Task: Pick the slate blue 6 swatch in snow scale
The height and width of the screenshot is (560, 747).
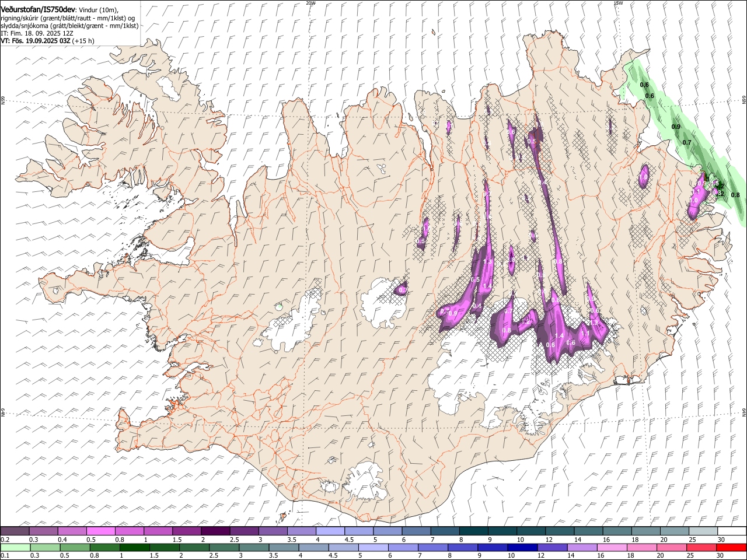Action: pyautogui.click(x=416, y=531)
